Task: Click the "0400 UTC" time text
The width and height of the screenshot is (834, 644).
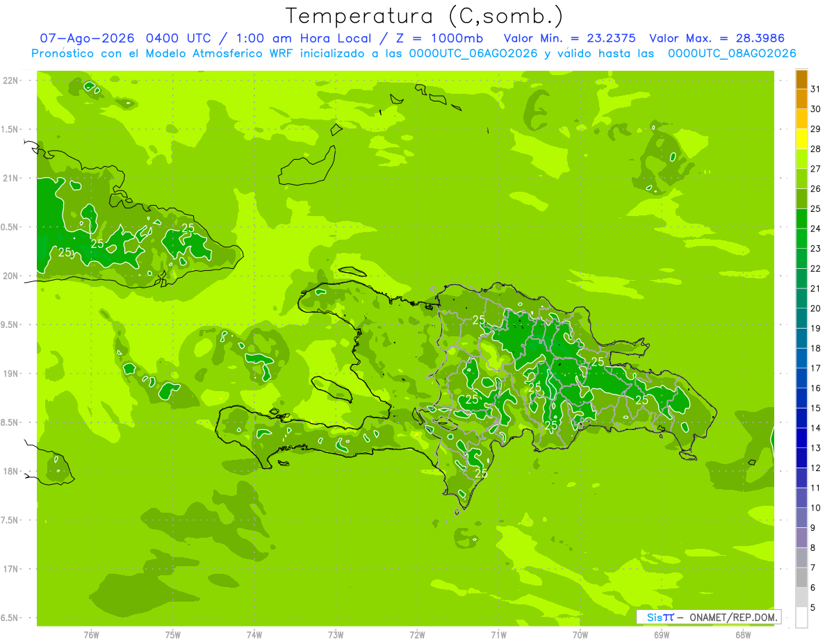Action: (178, 38)
